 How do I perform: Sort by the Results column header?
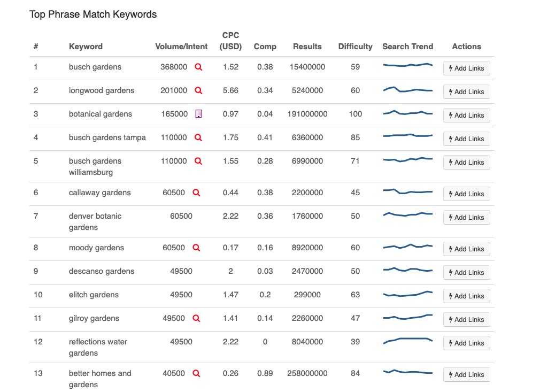pyautogui.click(x=307, y=47)
